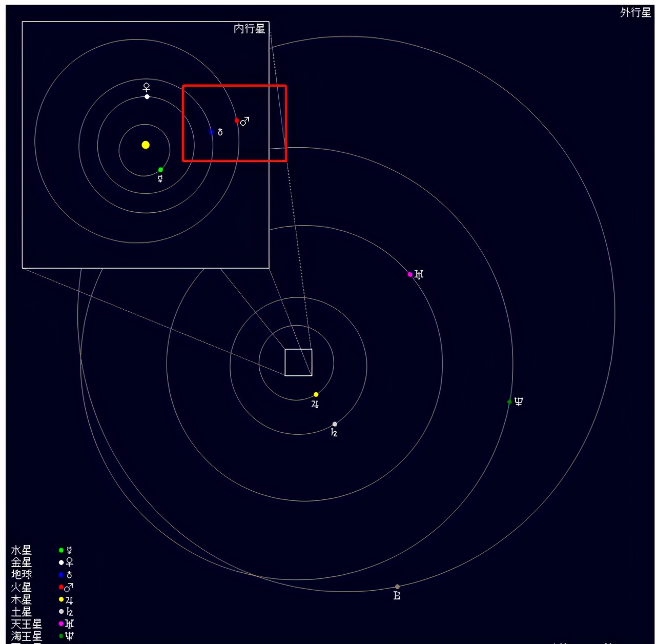Click the 外行星 label at top right

(x=635, y=12)
